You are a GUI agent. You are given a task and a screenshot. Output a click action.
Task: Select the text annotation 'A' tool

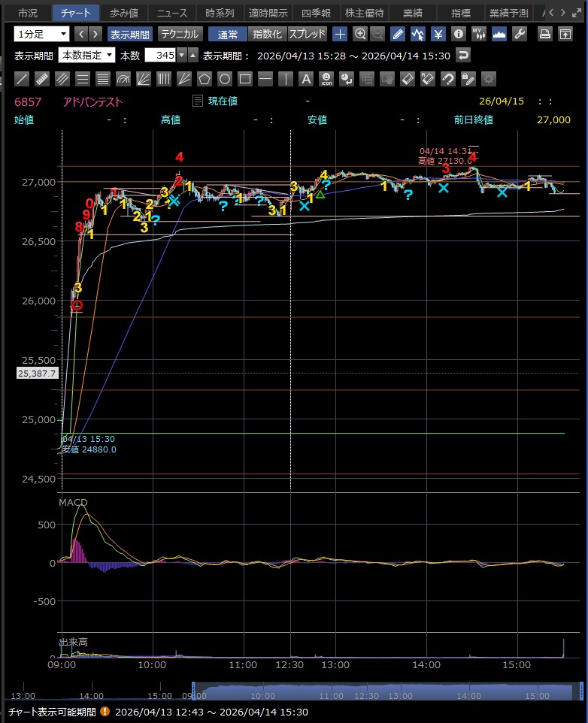pos(305,79)
